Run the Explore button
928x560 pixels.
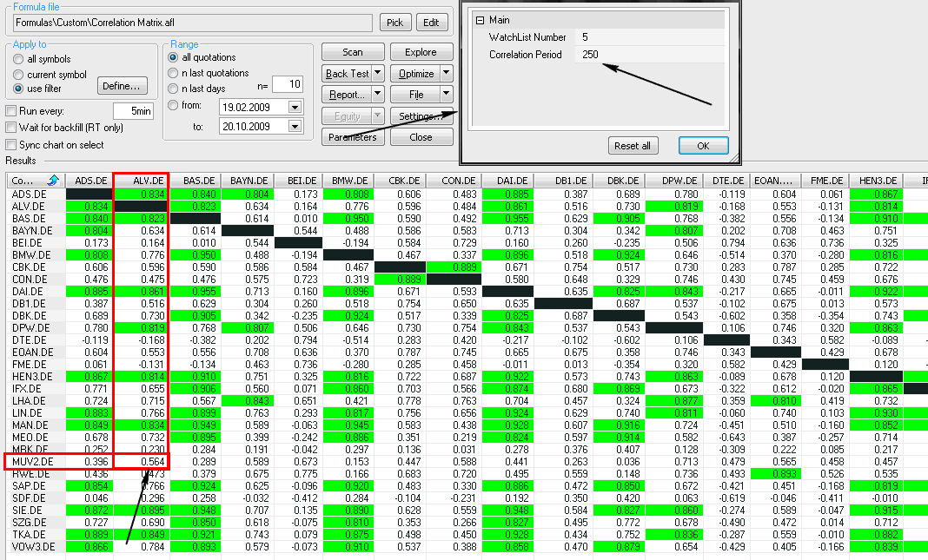[421, 52]
